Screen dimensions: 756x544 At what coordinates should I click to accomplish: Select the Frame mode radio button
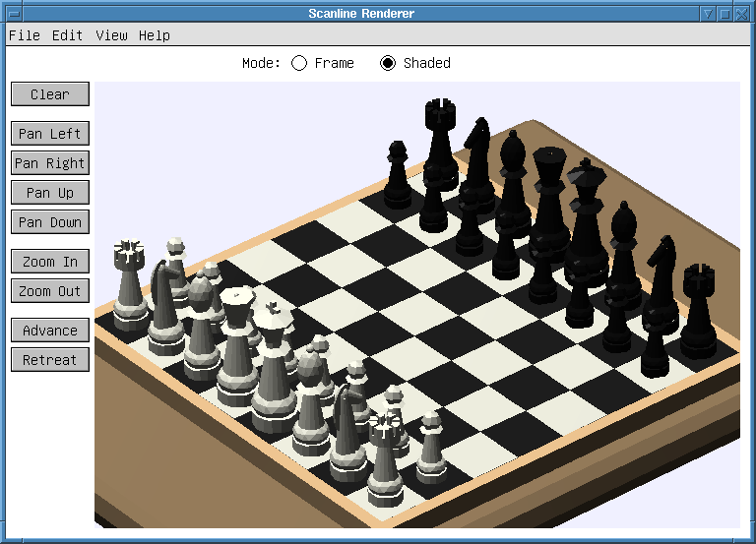click(299, 63)
